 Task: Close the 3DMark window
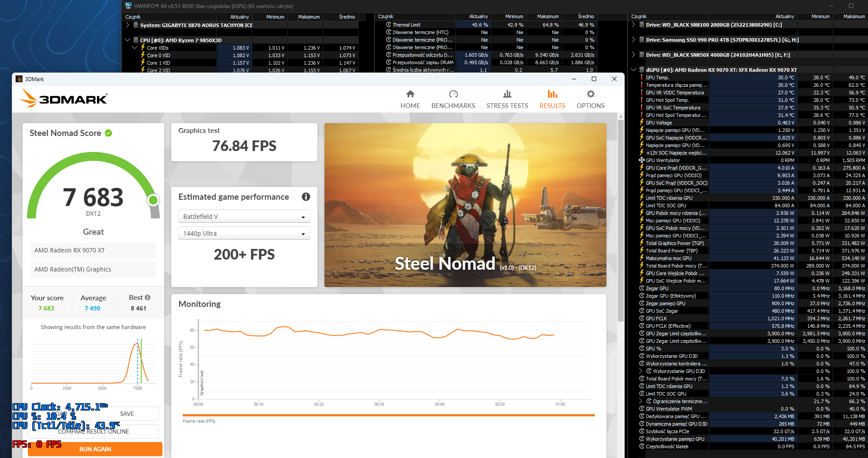(614, 79)
